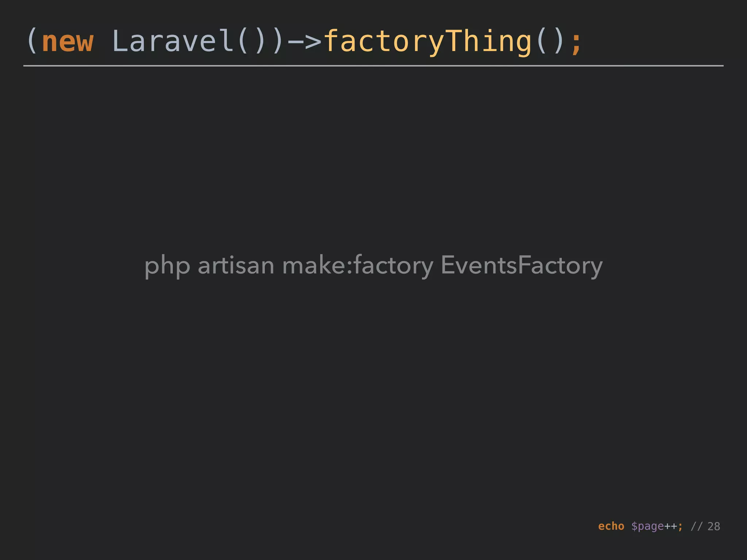Click the footer "echo $page++; // 28"

click(659, 526)
